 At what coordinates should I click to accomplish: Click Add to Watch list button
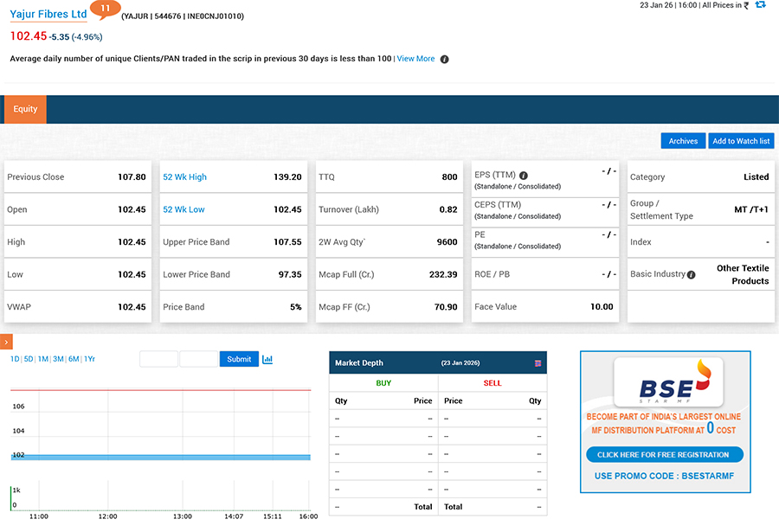click(x=740, y=141)
